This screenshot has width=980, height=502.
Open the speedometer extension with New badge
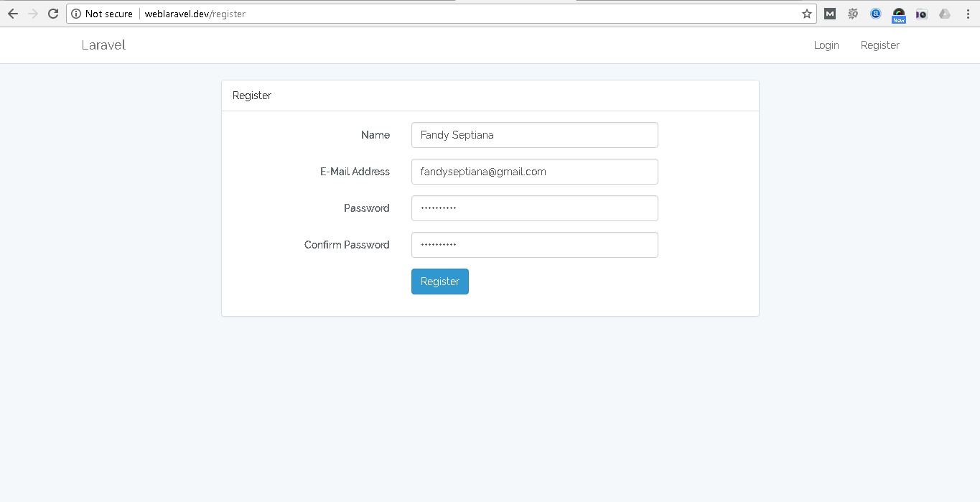pos(898,13)
